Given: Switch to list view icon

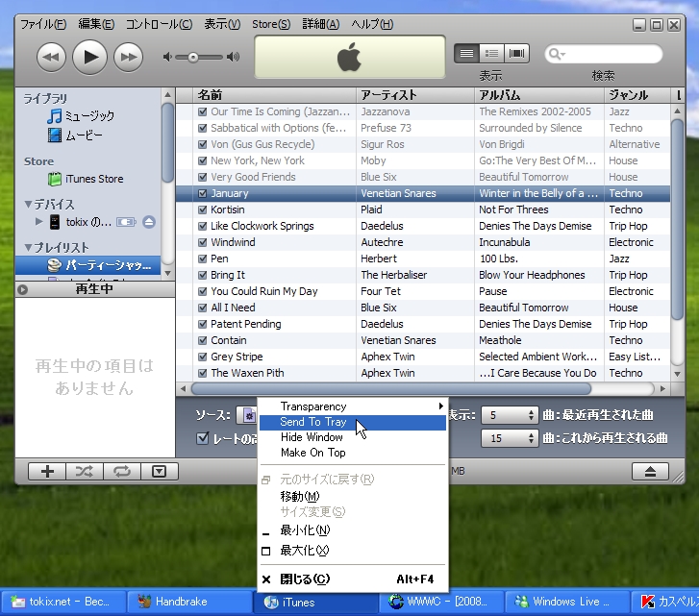Looking at the screenshot, I should (466, 54).
